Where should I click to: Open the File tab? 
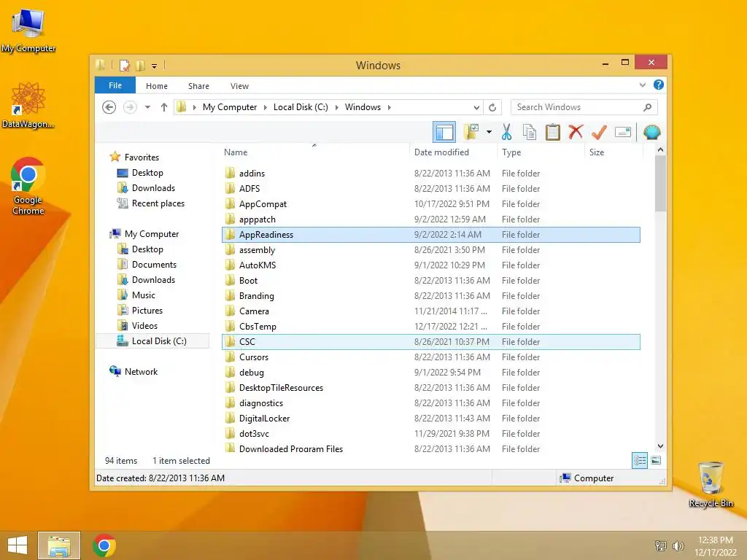(x=115, y=85)
